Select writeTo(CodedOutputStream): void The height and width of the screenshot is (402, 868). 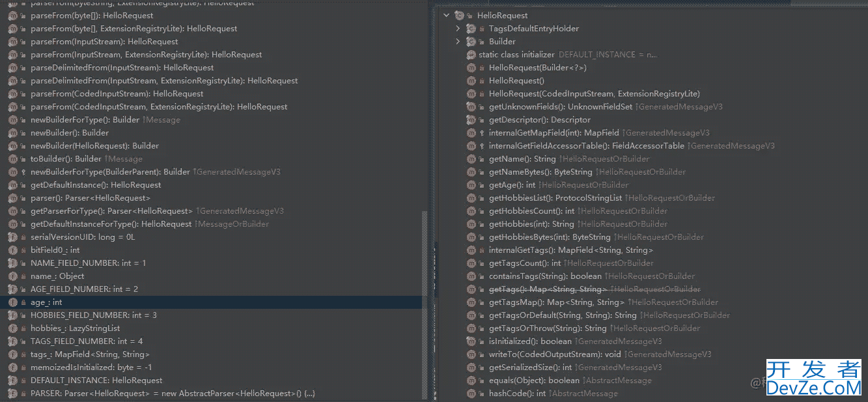(x=555, y=354)
